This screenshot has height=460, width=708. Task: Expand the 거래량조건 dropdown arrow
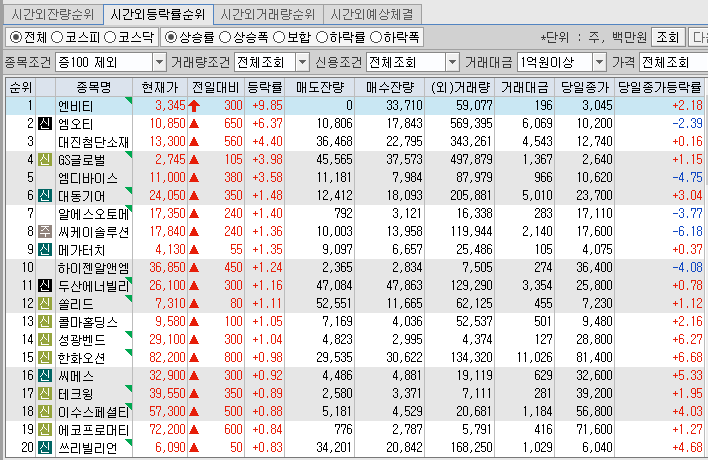click(303, 62)
